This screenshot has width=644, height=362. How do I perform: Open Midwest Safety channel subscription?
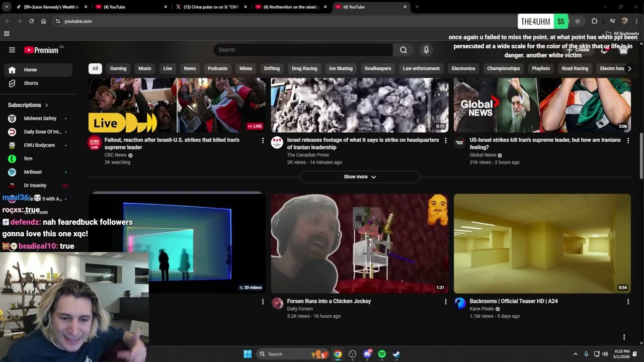38,118
